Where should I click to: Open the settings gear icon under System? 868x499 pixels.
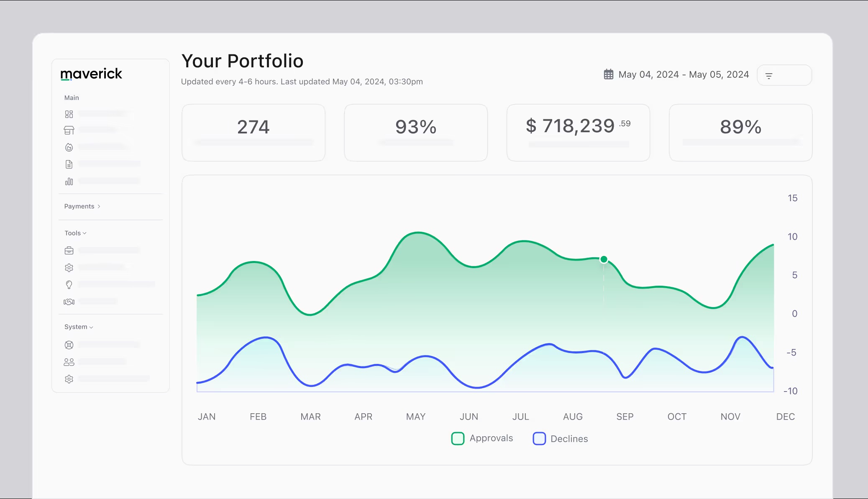click(x=69, y=379)
